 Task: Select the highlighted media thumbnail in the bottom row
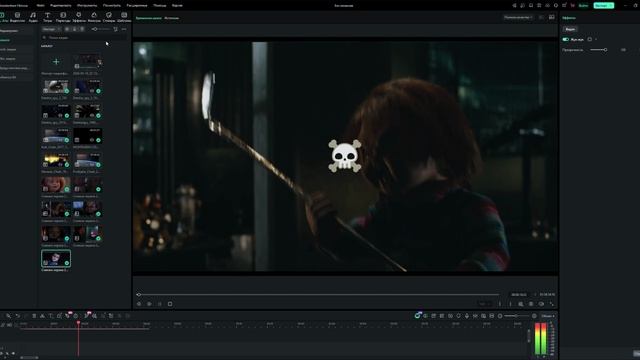pyautogui.click(x=56, y=258)
